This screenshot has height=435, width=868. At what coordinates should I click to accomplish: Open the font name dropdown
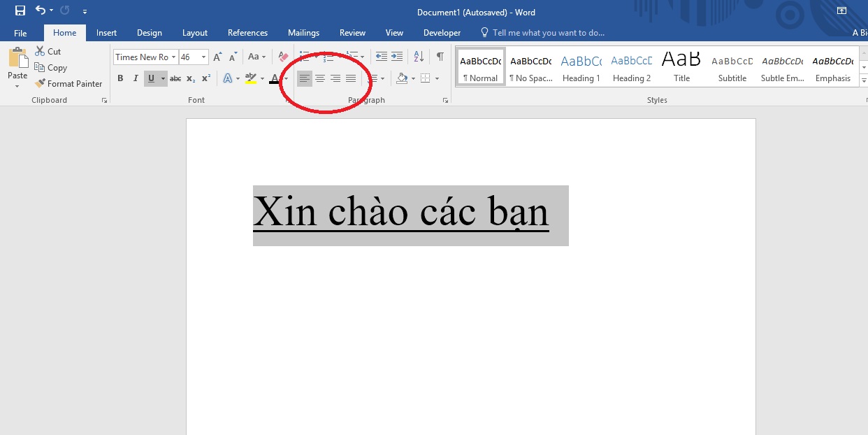[173, 57]
